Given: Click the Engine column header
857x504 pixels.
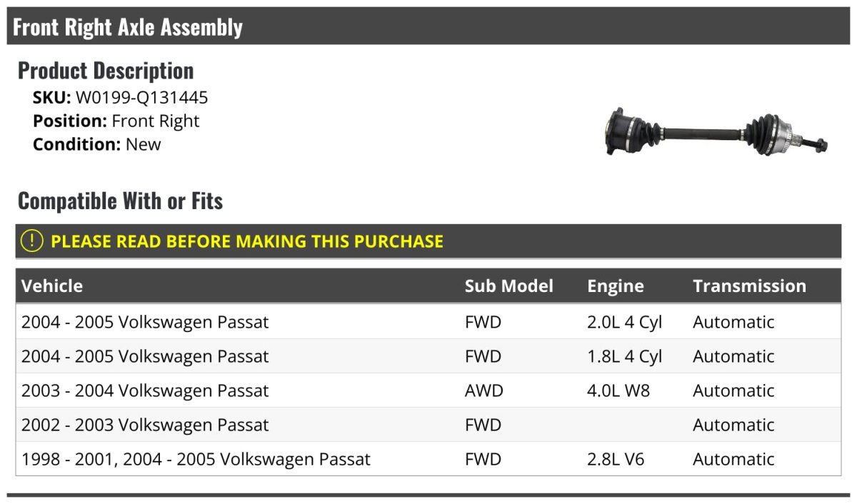Looking at the screenshot, I should tap(615, 286).
